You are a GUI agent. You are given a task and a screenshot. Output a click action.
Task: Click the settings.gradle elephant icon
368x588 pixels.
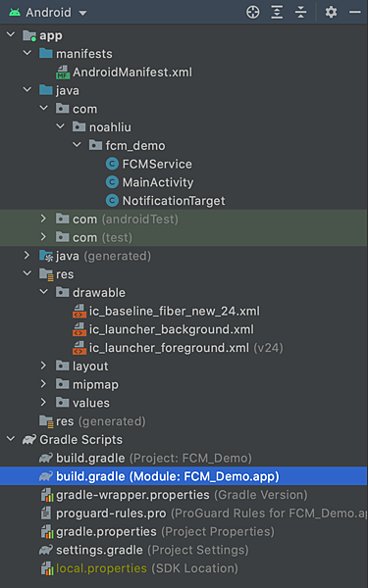tap(46, 550)
